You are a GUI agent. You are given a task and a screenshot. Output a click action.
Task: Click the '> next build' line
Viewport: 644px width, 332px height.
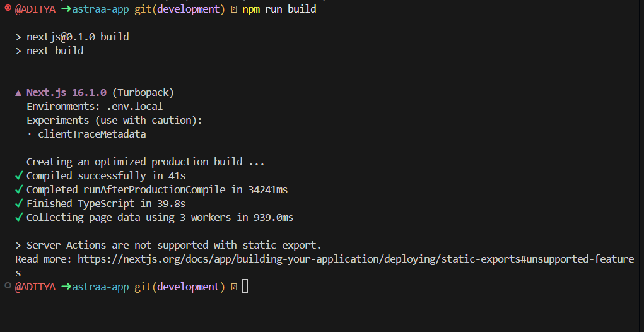(x=49, y=51)
